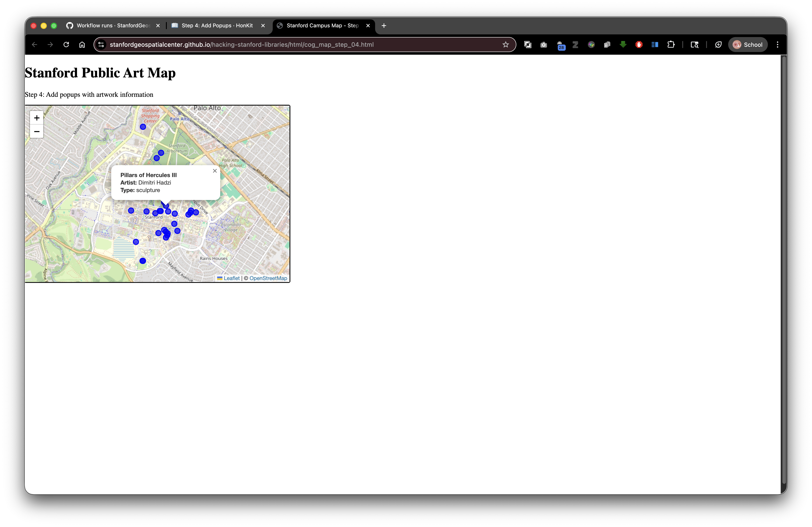Viewport: 812px width, 527px height.
Task: Click the site permissions toggle in address bar
Action: click(101, 44)
